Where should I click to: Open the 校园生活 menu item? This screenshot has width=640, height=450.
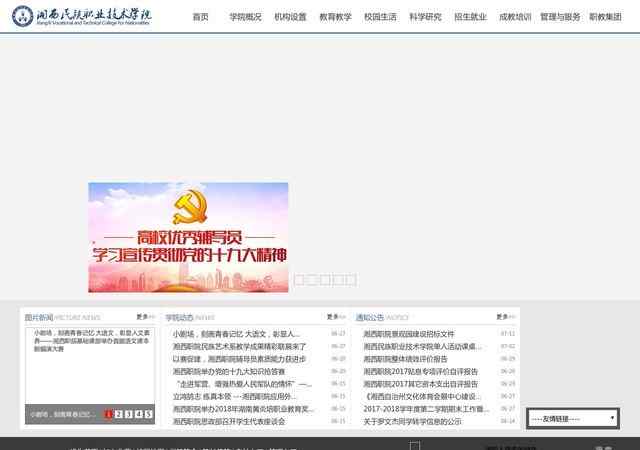point(380,17)
